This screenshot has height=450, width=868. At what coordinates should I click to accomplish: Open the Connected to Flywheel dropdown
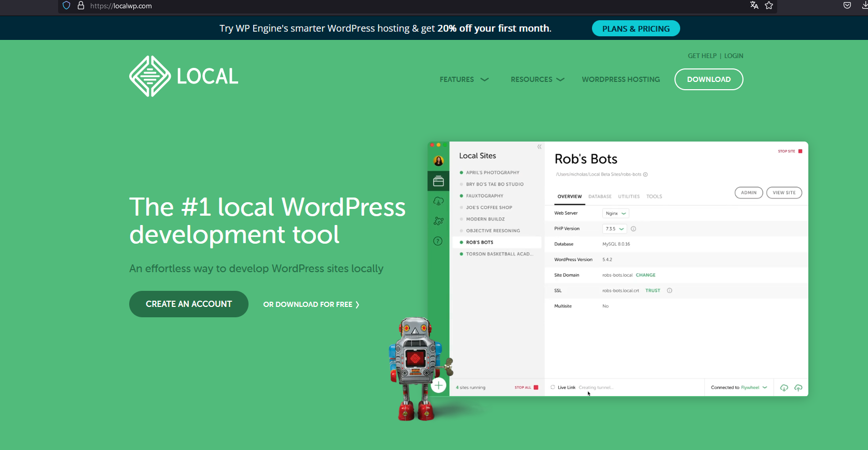pos(739,387)
